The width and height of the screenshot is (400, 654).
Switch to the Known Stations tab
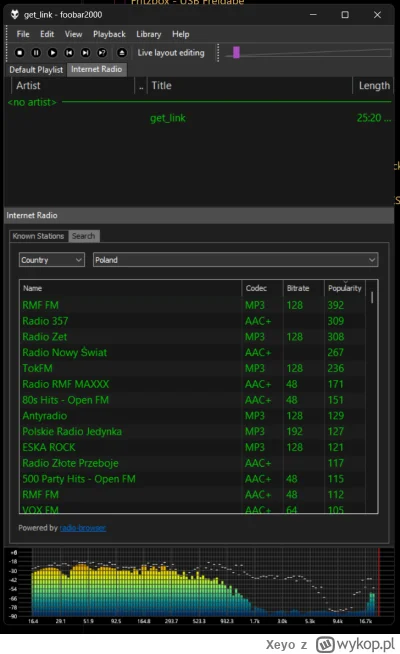pos(38,236)
